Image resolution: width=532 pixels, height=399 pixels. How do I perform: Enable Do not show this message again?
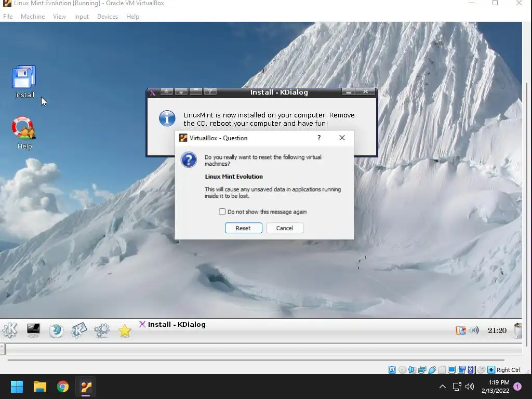(222, 212)
